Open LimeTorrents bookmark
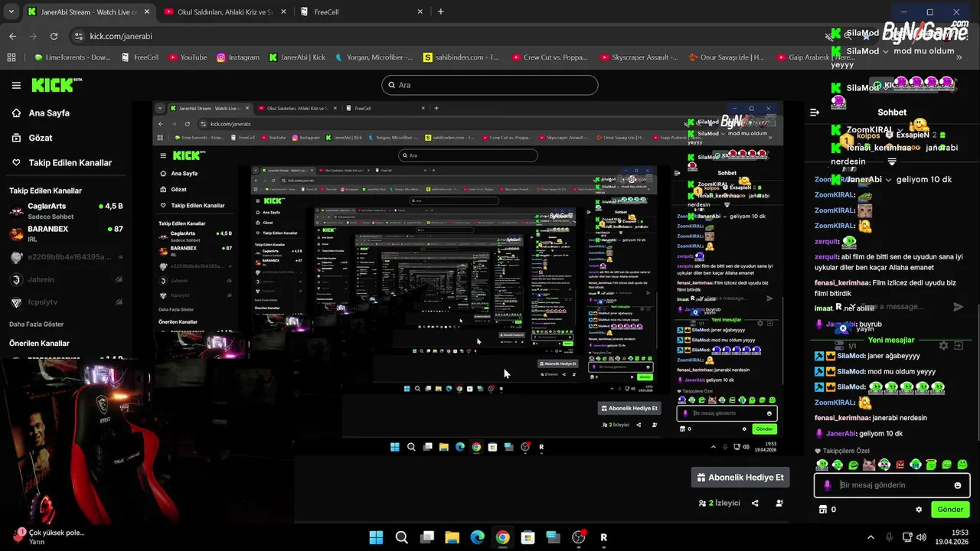This screenshot has width=980, height=551. 72,57
